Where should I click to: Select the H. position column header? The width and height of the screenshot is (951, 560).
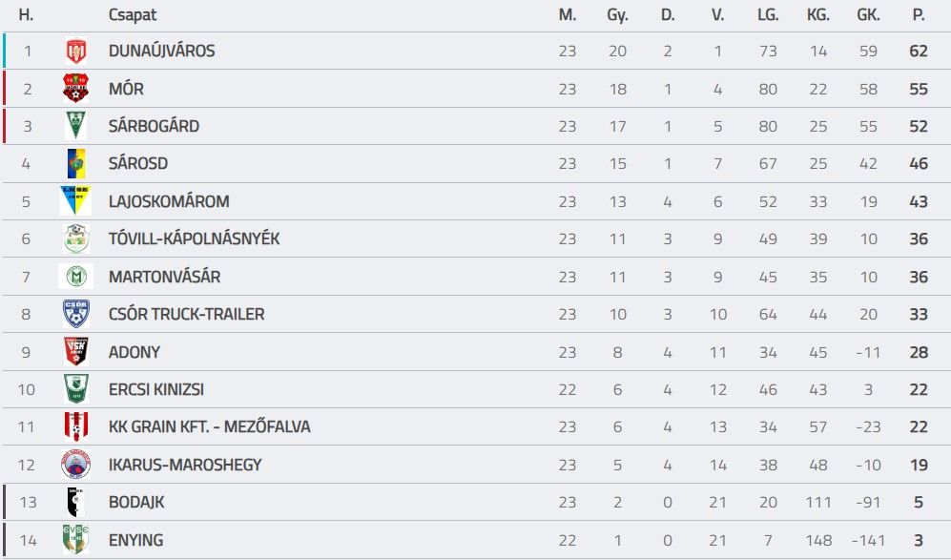tap(26, 14)
